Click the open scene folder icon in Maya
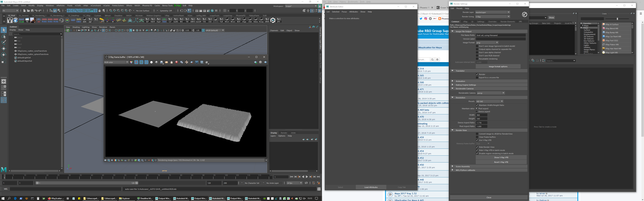 point(28,11)
